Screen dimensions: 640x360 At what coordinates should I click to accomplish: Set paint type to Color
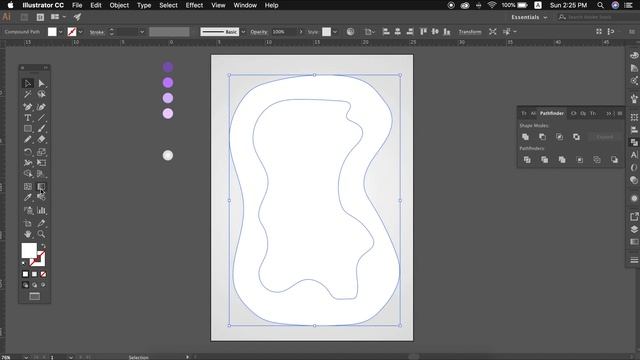(x=25, y=274)
